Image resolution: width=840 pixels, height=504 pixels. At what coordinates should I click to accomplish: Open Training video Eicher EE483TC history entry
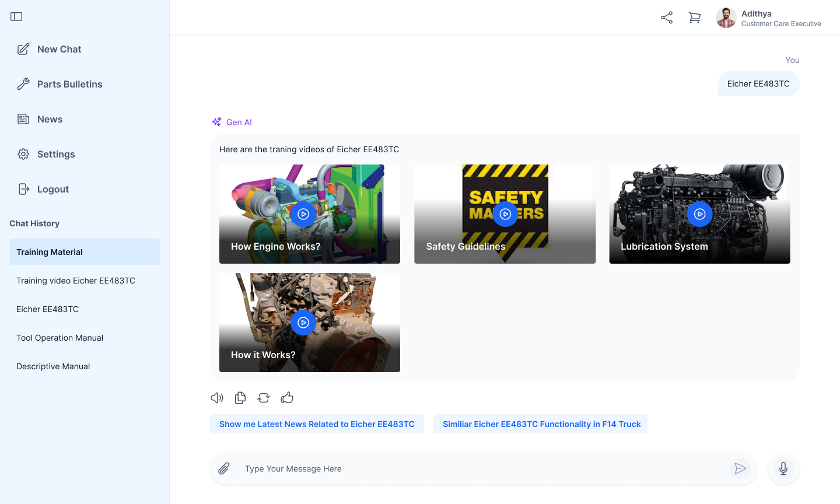85,281
